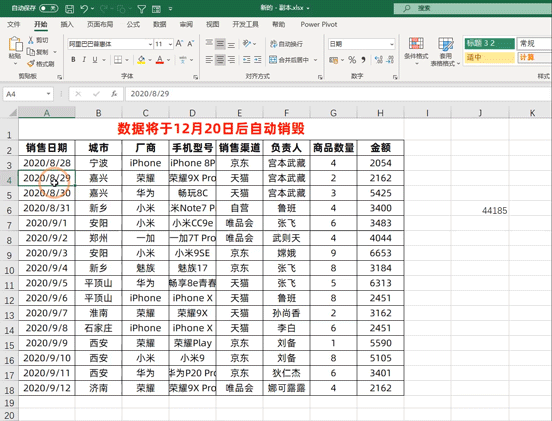Apply the 常规 cell style

pos(534,43)
